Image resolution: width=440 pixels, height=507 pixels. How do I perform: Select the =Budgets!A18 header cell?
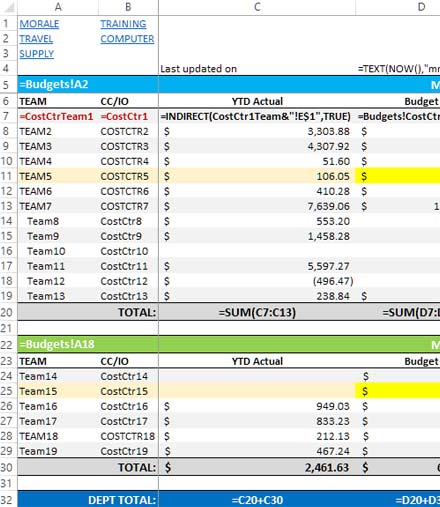pos(88,344)
